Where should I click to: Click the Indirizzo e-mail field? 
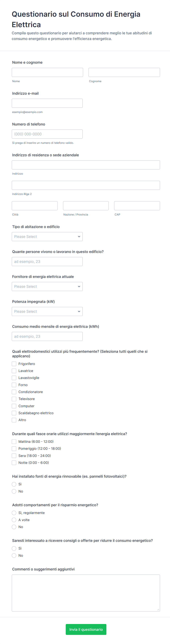click(x=47, y=103)
